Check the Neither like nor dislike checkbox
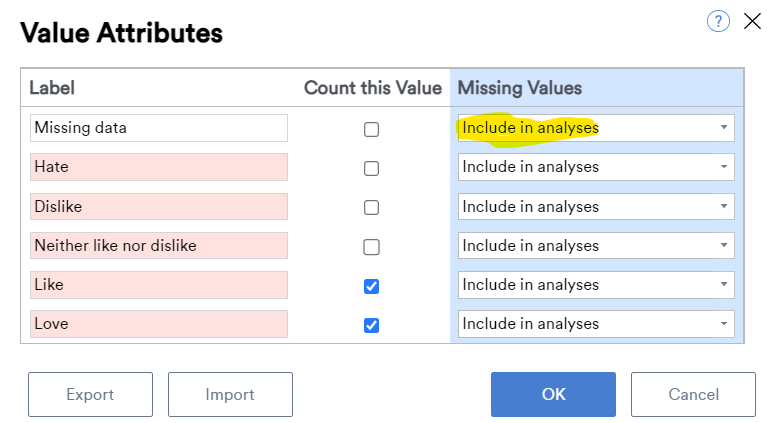774x423 pixels. coord(372,246)
